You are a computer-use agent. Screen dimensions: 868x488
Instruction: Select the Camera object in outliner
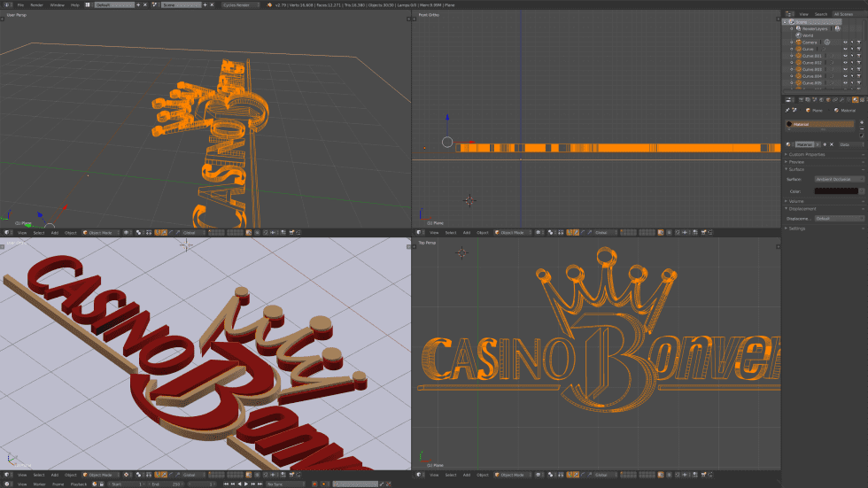tap(810, 42)
